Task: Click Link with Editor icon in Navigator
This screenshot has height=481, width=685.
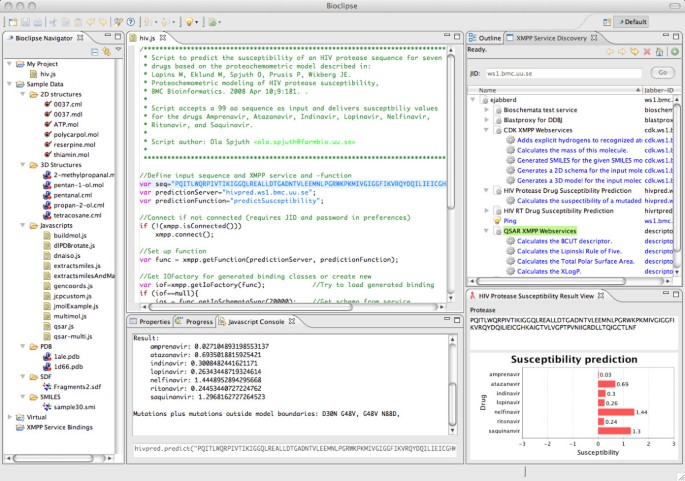Action: [106, 52]
